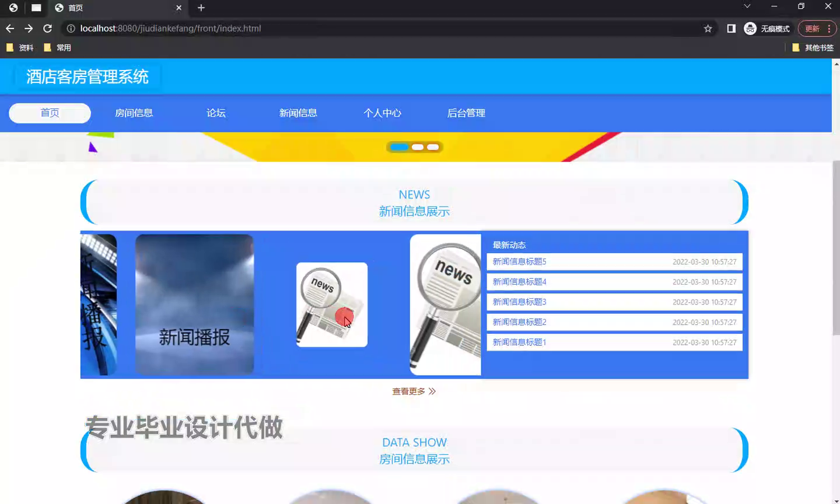Open a new browser tab
The image size is (840, 504).
point(201,8)
